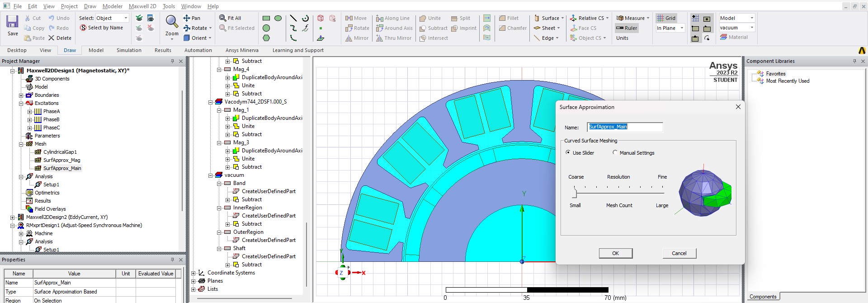Switch to the Results ribbon tab
Image resolution: width=868 pixels, height=303 pixels.
[163, 50]
